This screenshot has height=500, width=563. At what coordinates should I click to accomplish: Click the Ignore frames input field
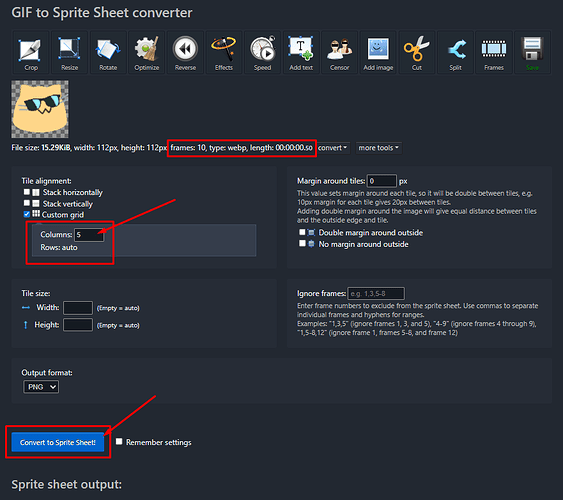click(376, 294)
